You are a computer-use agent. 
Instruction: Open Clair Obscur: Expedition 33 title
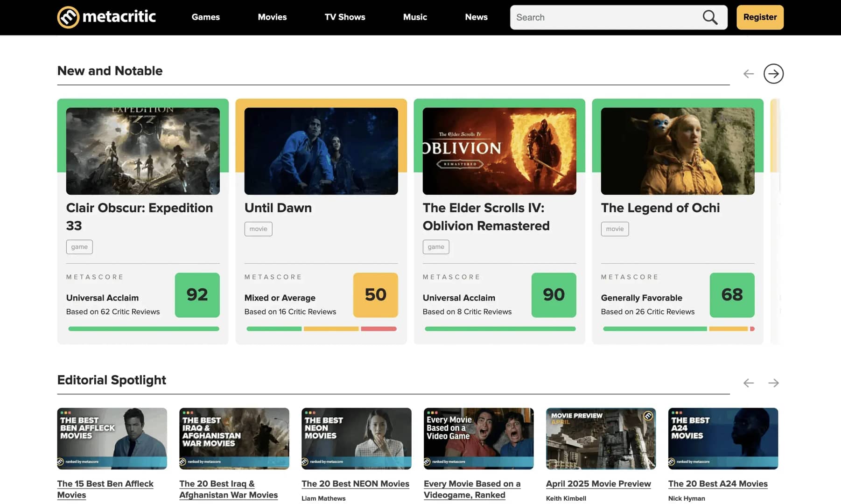click(x=140, y=217)
